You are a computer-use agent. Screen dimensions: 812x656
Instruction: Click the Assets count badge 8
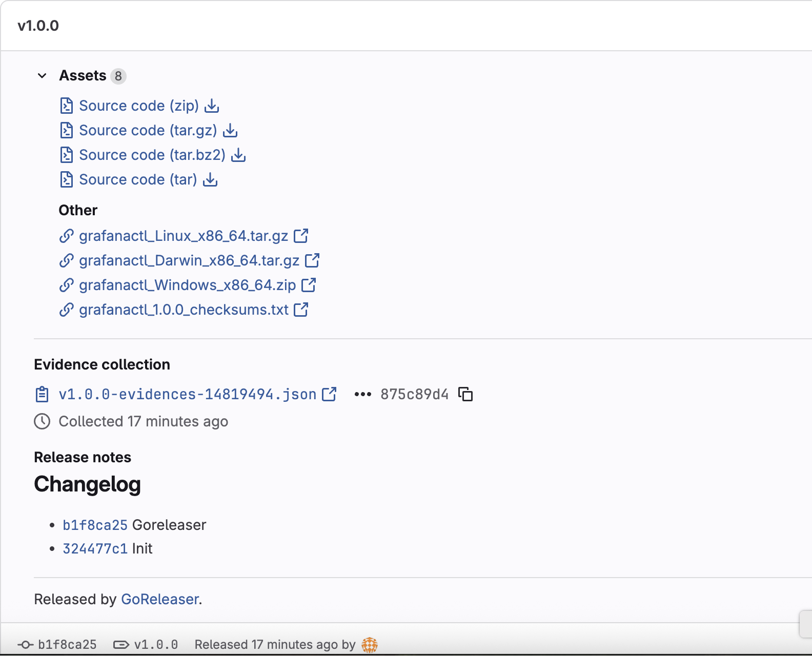coord(118,76)
